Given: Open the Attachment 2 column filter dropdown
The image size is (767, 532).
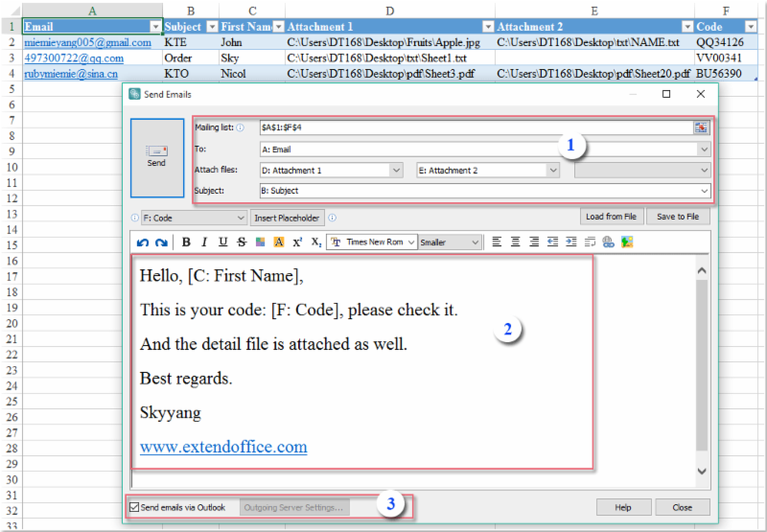Looking at the screenshot, I should [687, 27].
